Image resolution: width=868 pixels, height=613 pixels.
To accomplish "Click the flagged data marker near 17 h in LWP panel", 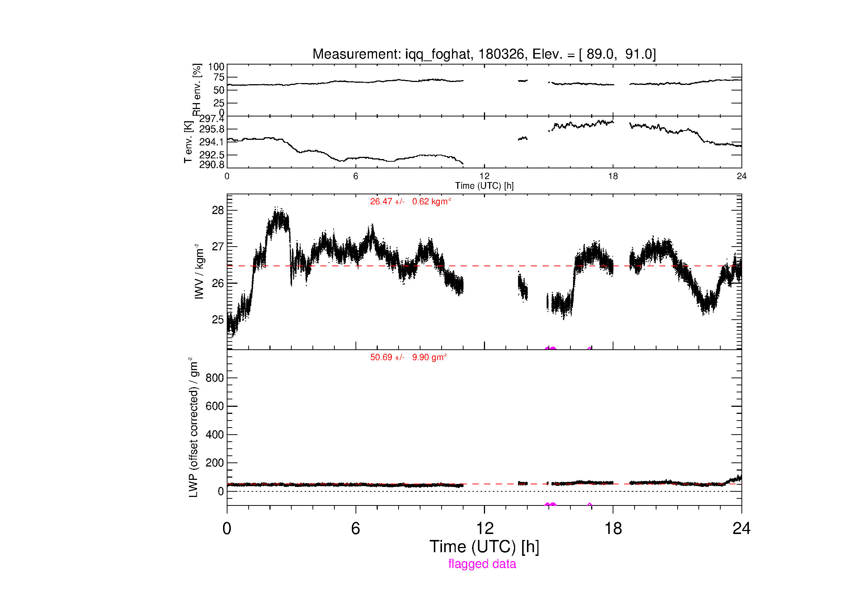I will tap(589, 505).
